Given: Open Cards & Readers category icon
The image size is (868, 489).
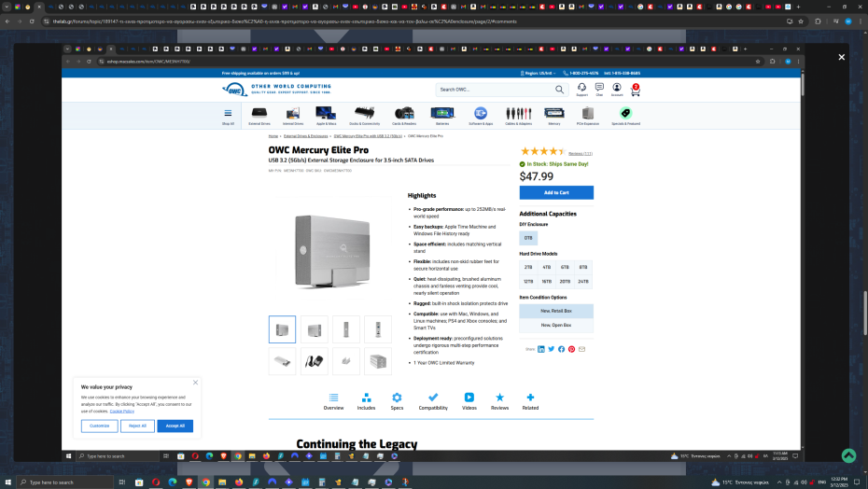Looking at the screenshot, I should point(404,115).
